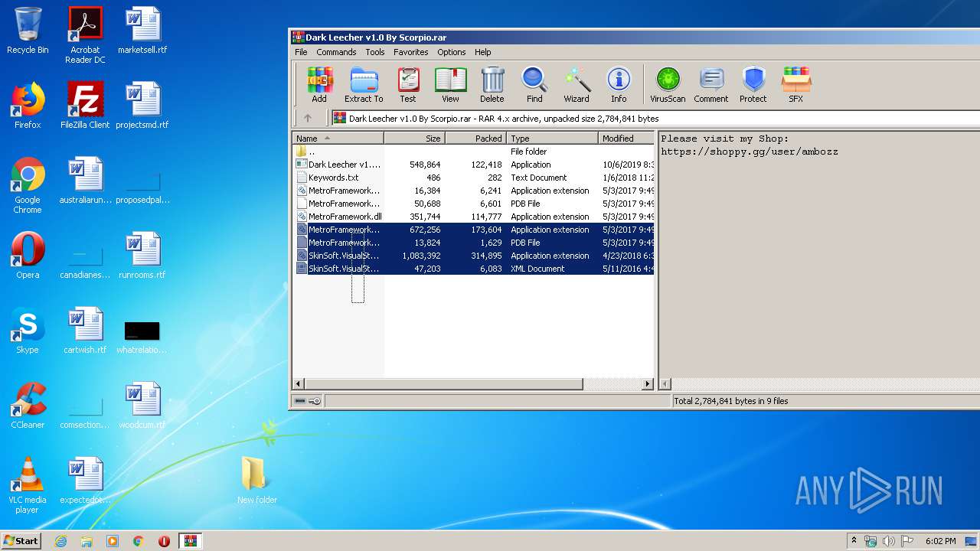Launch the Wizard tool
This screenshot has width=980, height=551.
577,85
